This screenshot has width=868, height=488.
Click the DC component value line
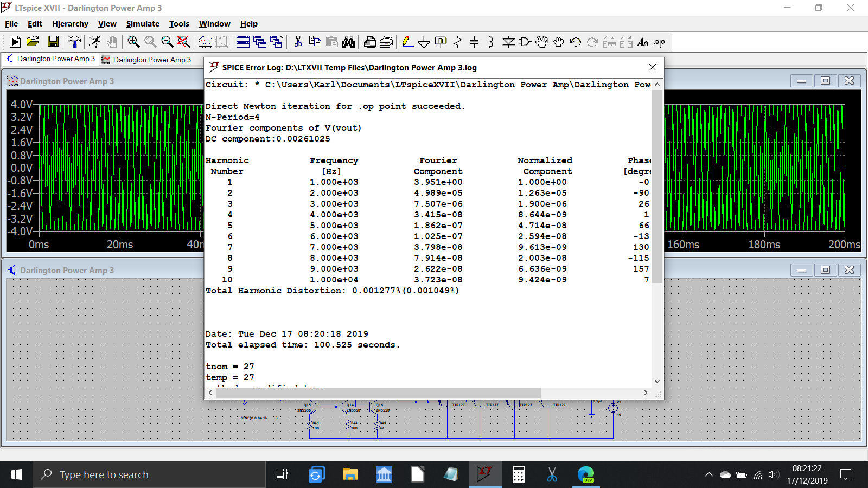(x=267, y=139)
